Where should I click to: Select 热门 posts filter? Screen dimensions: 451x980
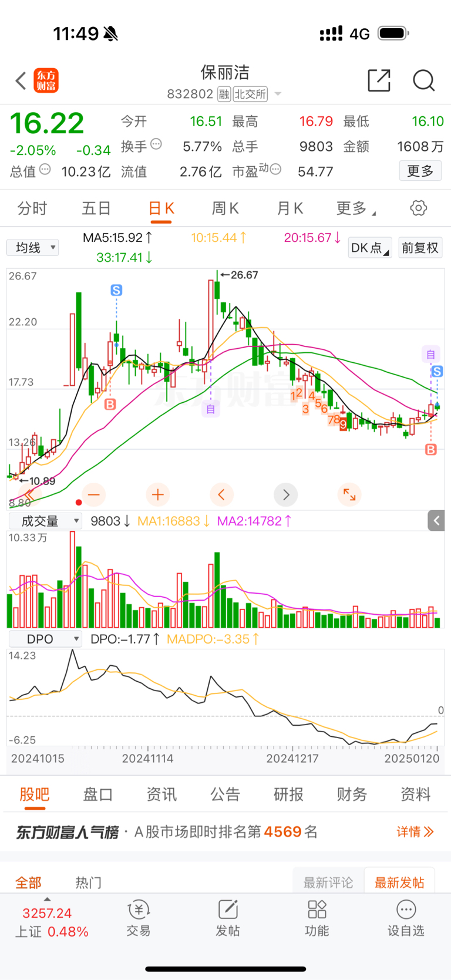pos(89,883)
